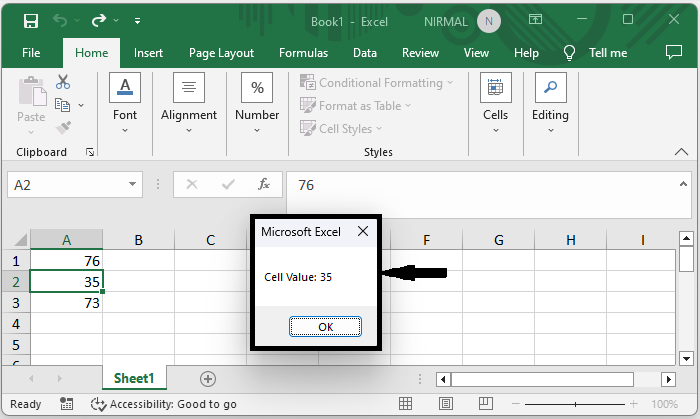Open the File menu tab
This screenshot has width=700, height=419.
[x=31, y=53]
